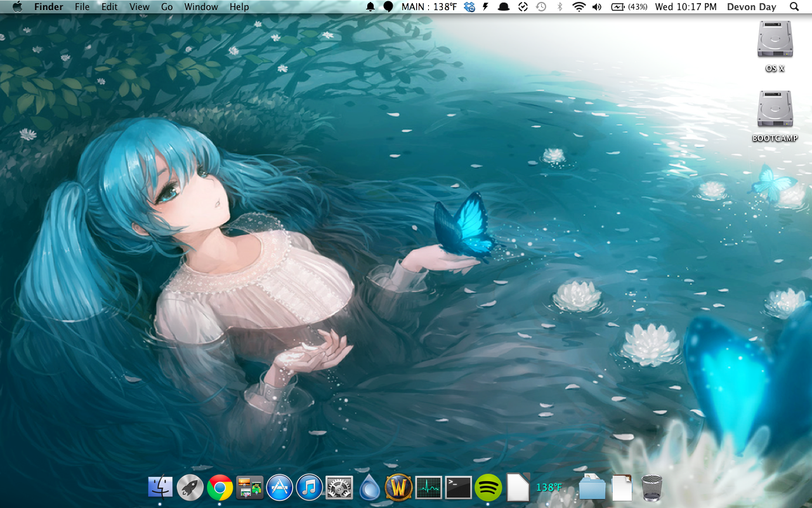Viewport: 812px width, 508px height.
Task: Open the documents stack beside the Trash
Action: pyautogui.click(x=622, y=488)
